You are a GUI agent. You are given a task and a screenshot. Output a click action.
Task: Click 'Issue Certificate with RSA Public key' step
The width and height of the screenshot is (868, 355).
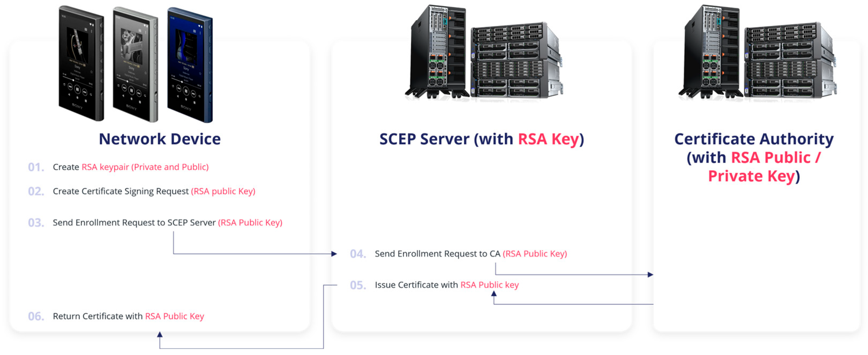(447, 285)
